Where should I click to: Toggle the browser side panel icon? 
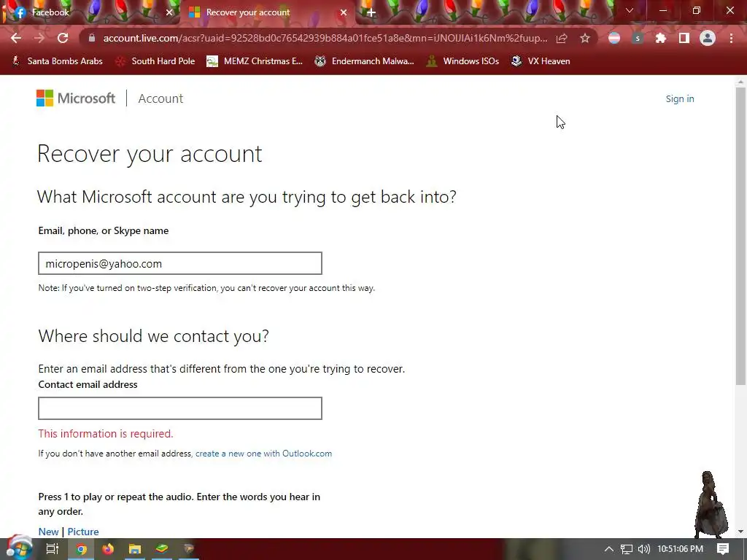[x=684, y=38]
